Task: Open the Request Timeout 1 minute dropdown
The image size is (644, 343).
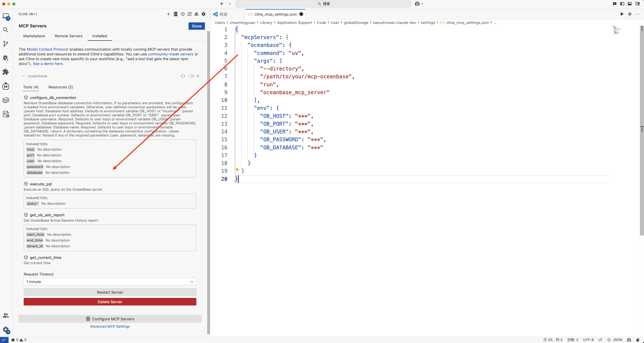Action: tap(110, 282)
